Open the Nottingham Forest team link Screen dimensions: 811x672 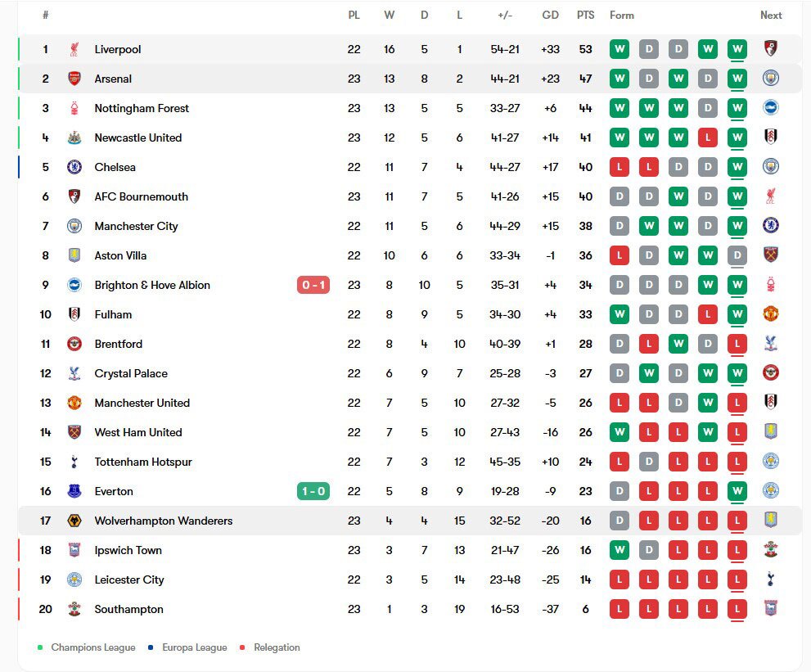click(x=142, y=109)
